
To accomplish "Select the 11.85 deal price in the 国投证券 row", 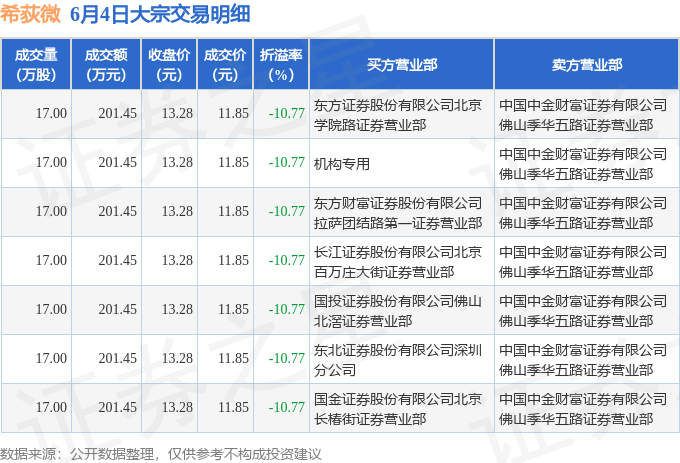I will (x=233, y=310).
